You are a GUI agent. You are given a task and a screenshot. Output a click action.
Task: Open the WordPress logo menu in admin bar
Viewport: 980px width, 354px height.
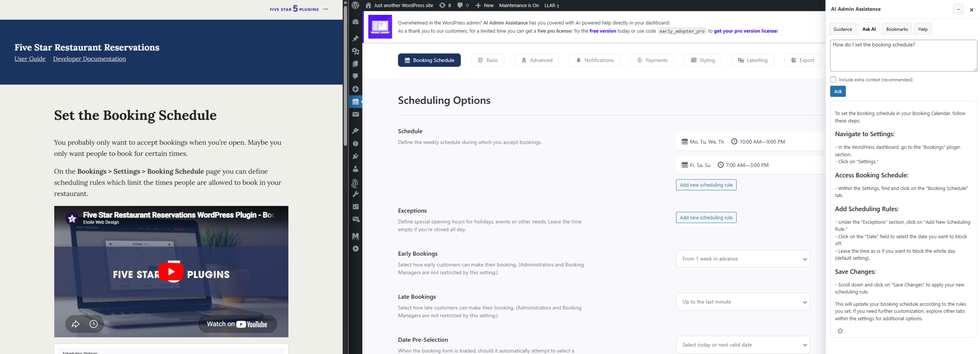pos(355,5)
